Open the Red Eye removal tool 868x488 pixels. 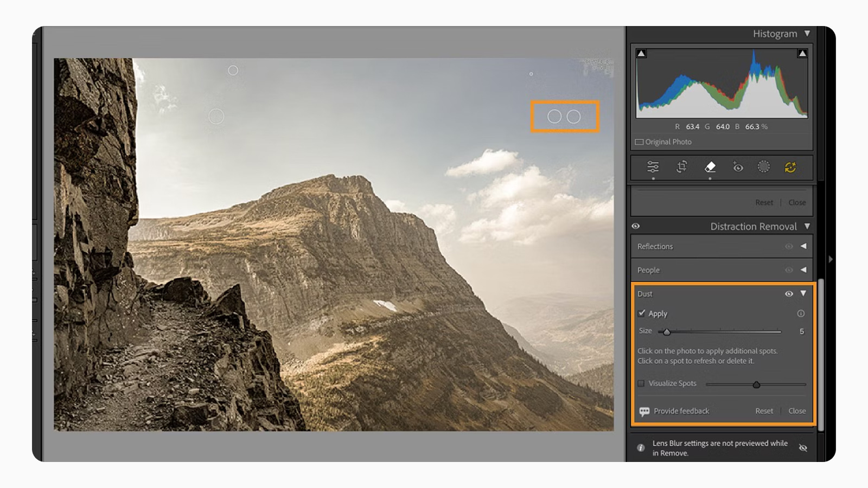click(738, 167)
